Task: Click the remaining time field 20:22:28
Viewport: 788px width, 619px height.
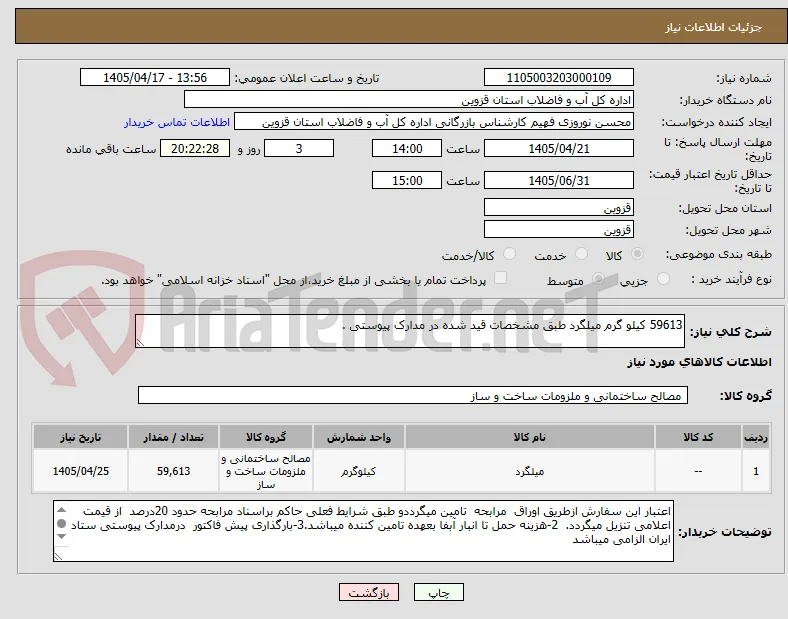Action: coord(195,149)
